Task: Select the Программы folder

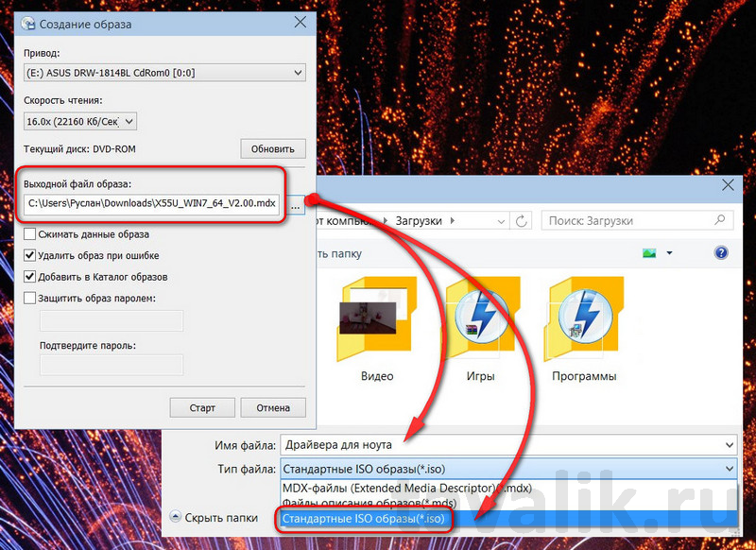Action: pyautogui.click(x=584, y=330)
